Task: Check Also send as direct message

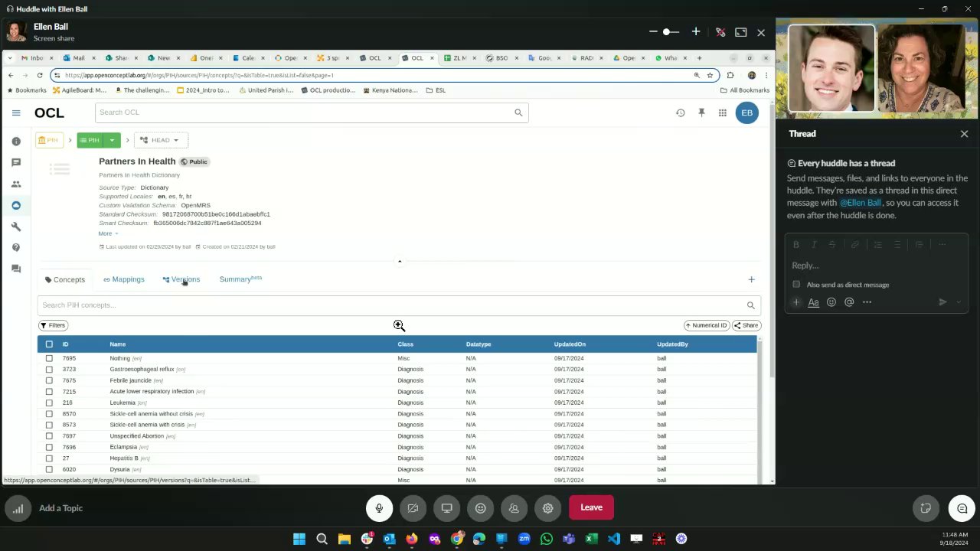Action: tap(796, 285)
